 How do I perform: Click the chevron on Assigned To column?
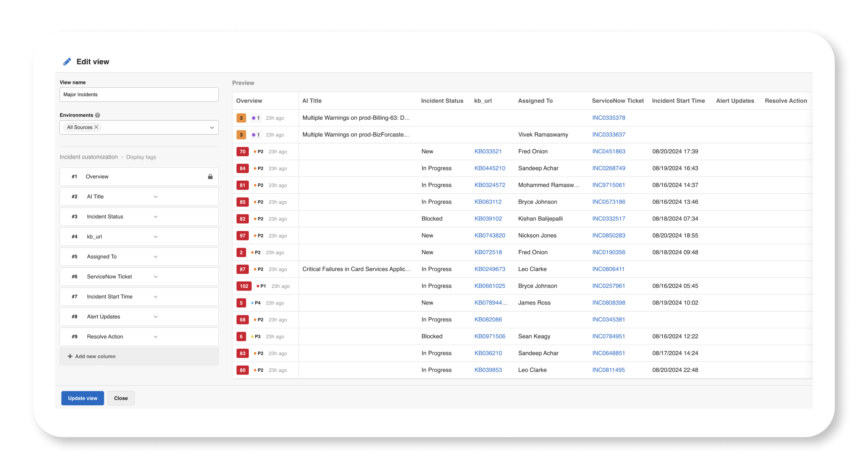[x=154, y=257]
